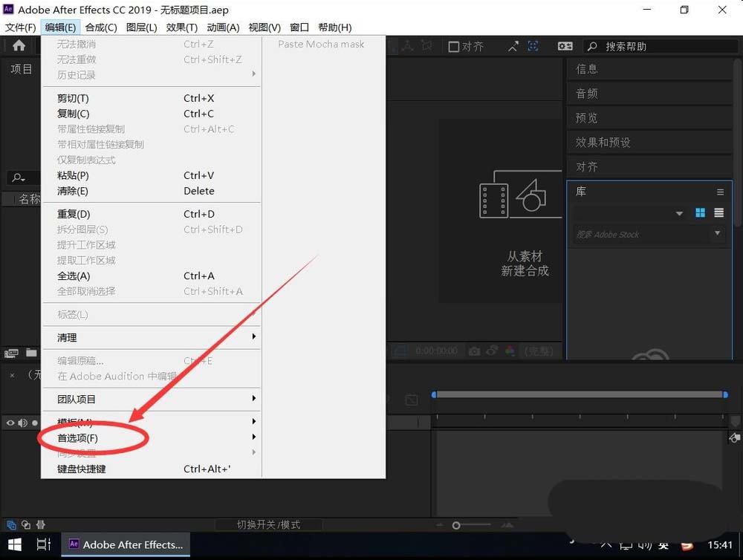Click the new folder icon in project panel
This screenshot has height=560, width=743.
[31, 353]
